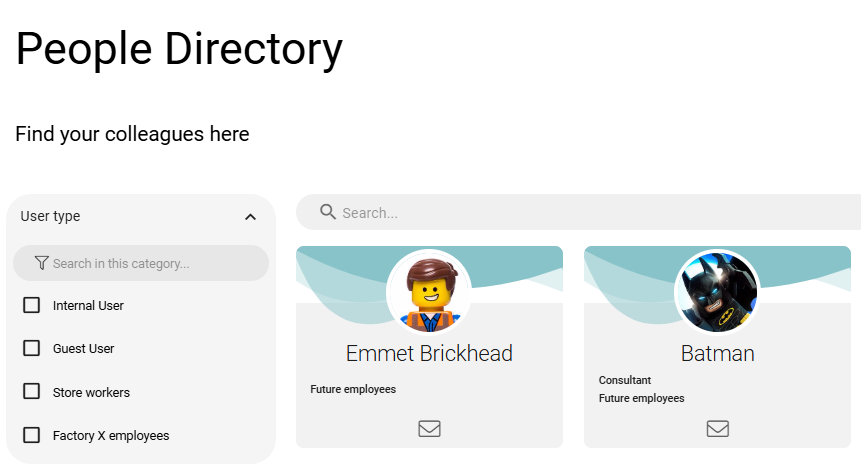
Task: Select 'Future employees' on Emmet Brickhead's card
Action: [353, 389]
